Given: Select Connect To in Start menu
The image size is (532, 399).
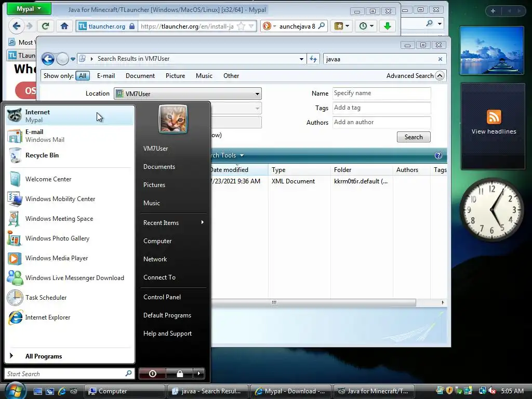Looking at the screenshot, I should pyautogui.click(x=159, y=277).
